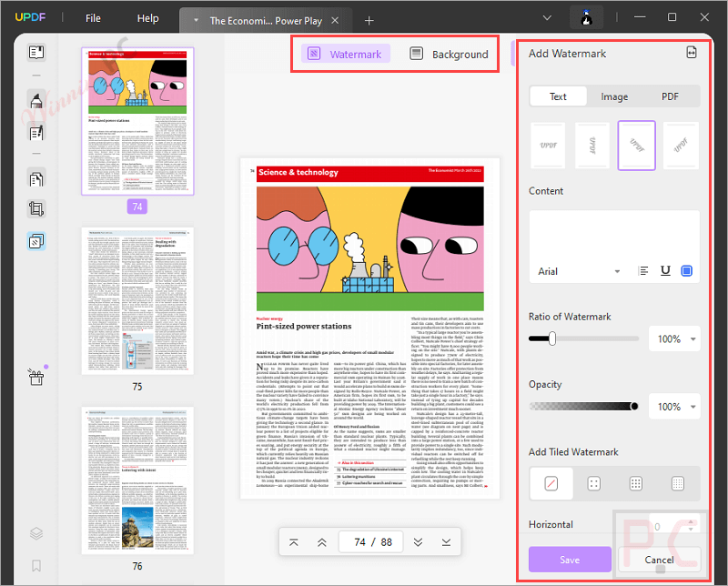728x586 pixels.
Task: Select the Text watermark type
Action: (558, 96)
